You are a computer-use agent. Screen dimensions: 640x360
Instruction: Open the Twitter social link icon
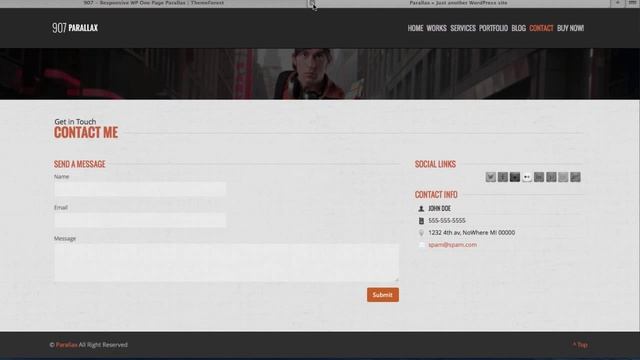(491, 177)
